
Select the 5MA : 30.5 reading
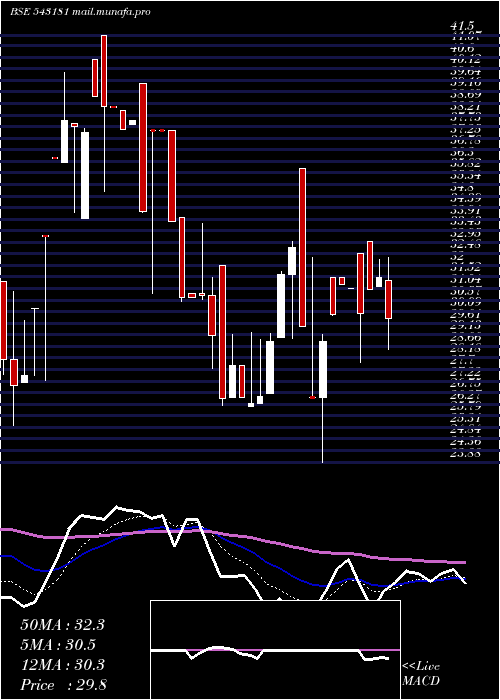point(58,645)
